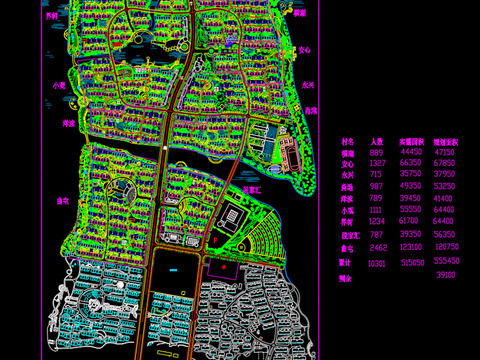
Task: Select the white-outlined building near parking area
Action: point(232,216)
